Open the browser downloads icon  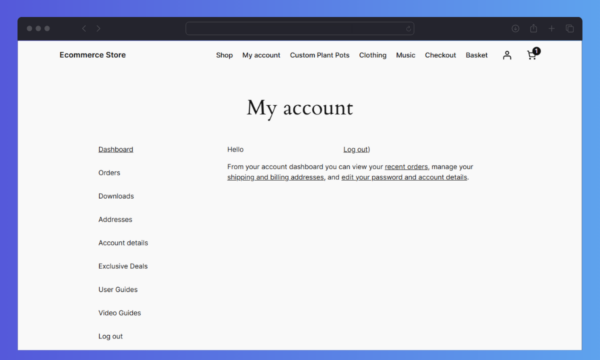click(x=515, y=28)
